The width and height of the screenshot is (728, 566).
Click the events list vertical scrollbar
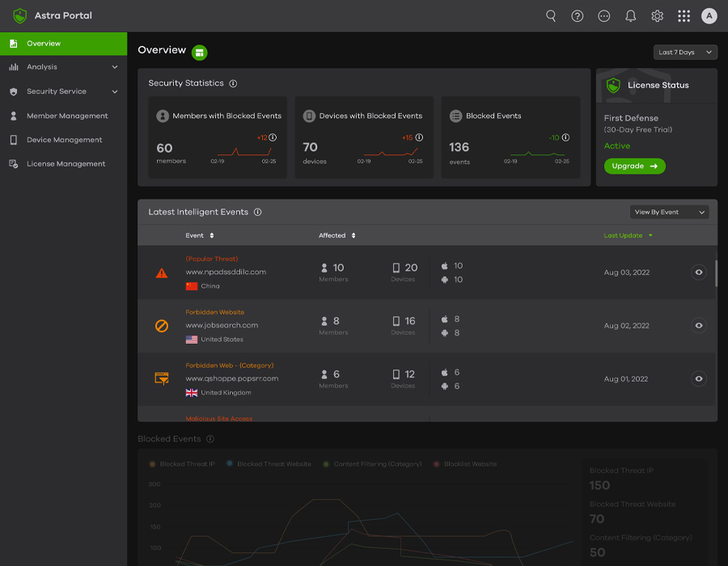[x=716, y=273]
